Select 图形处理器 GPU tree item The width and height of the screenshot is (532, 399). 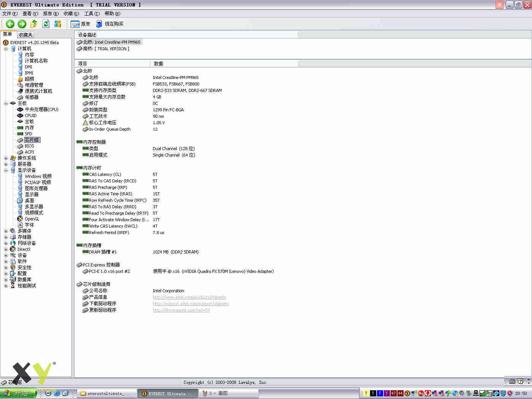pos(36,188)
